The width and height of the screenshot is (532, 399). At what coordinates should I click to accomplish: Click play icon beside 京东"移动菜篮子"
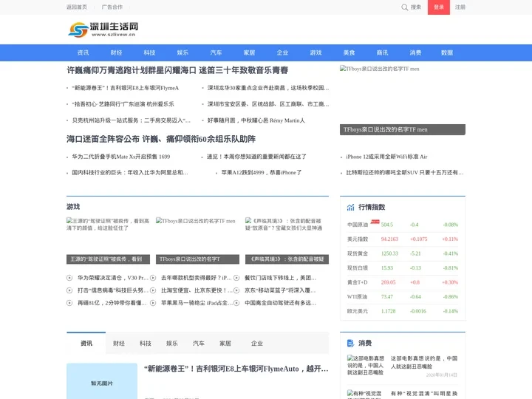pyautogui.click(x=236, y=290)
